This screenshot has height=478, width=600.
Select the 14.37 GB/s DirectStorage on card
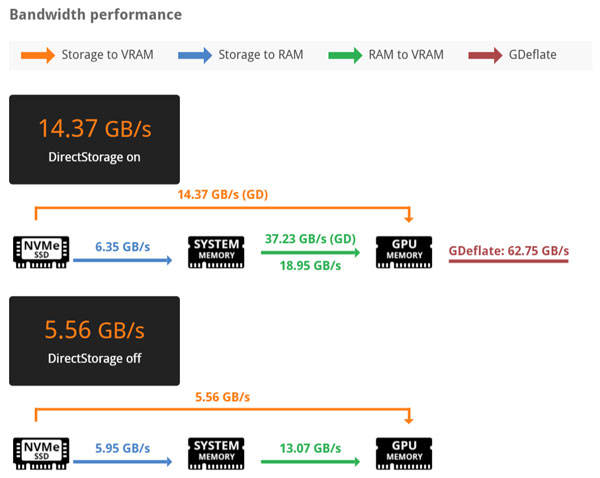coord(94,139)
